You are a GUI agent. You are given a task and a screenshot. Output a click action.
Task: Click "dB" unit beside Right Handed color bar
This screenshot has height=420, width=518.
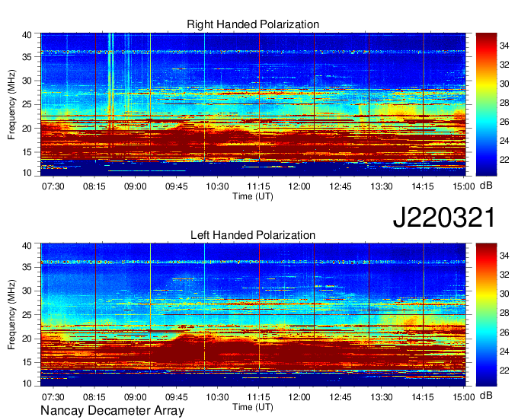point(486,186)
